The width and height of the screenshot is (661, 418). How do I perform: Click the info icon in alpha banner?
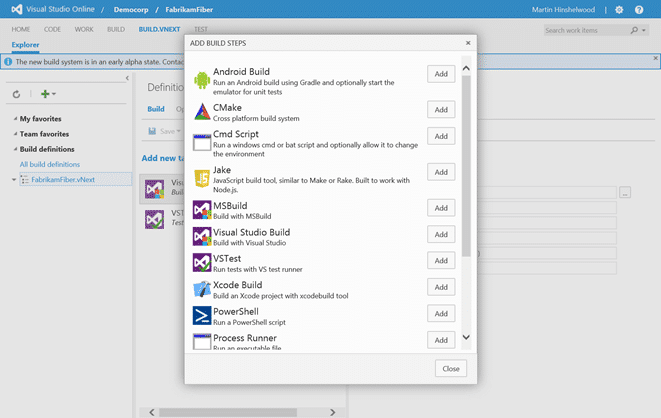click(8, 62)
